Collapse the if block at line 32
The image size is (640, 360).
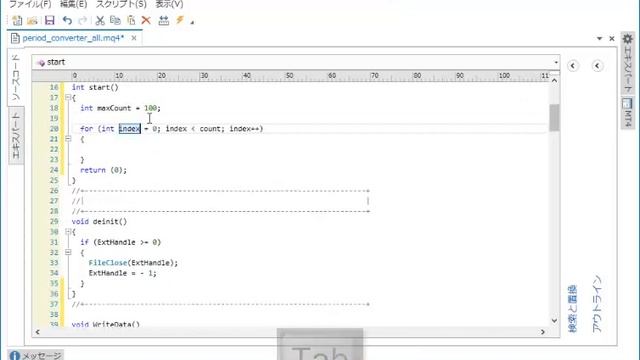coord(68,252)
